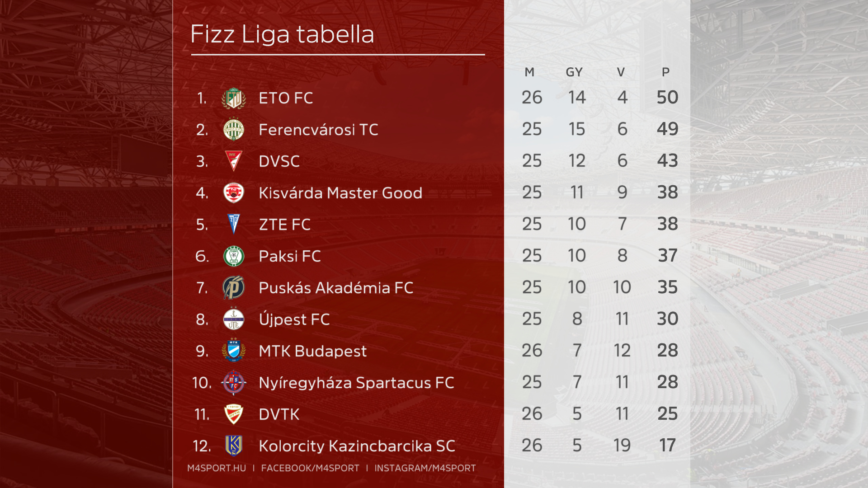Click the Ferencvárosi TC club logo
This screenshot has width=868, height=488.
pyautogui.click(x=234, y=130)
